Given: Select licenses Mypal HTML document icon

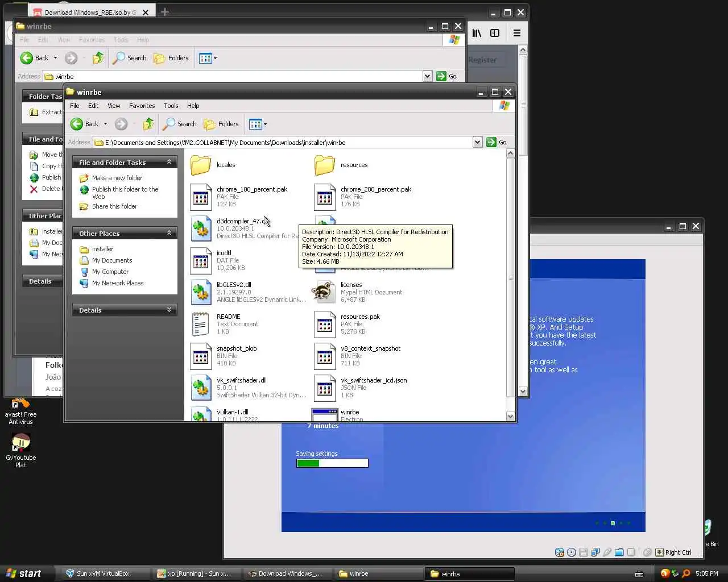Looking at the screenshot, I should click(323, 292).
